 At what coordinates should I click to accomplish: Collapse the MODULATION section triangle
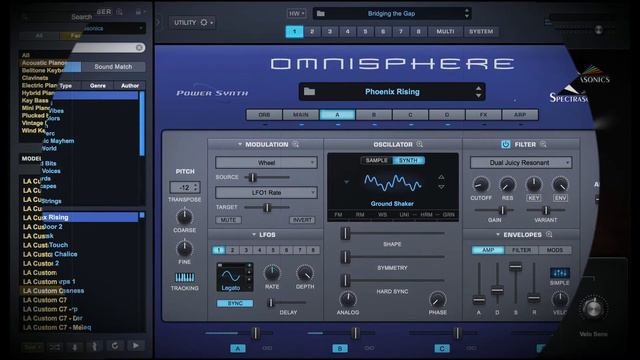tap(240, 144)
